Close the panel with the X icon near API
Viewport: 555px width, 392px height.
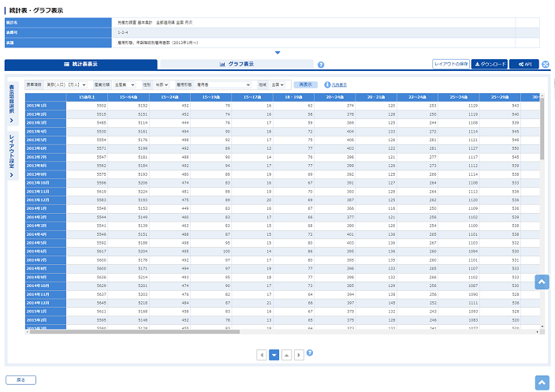[x=546, y=64]
